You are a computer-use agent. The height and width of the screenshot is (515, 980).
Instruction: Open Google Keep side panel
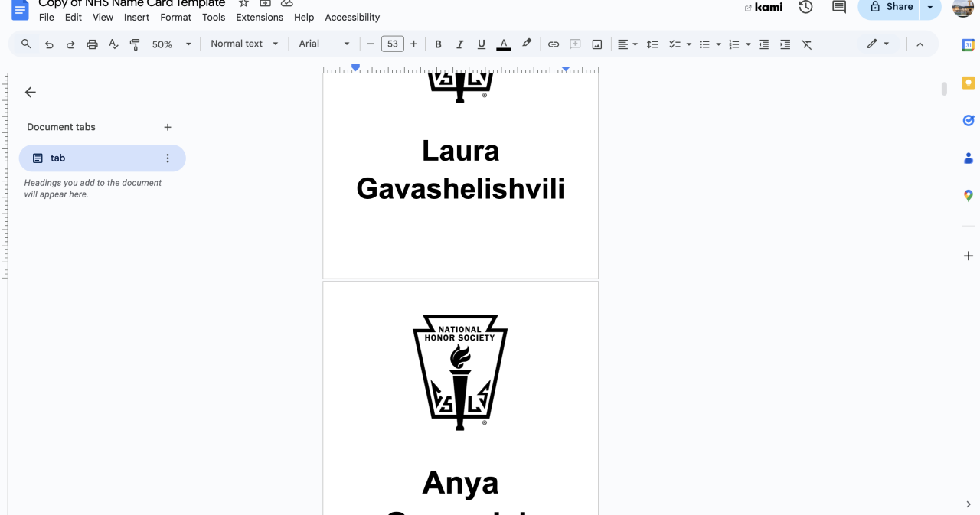(x=969, y=83)
